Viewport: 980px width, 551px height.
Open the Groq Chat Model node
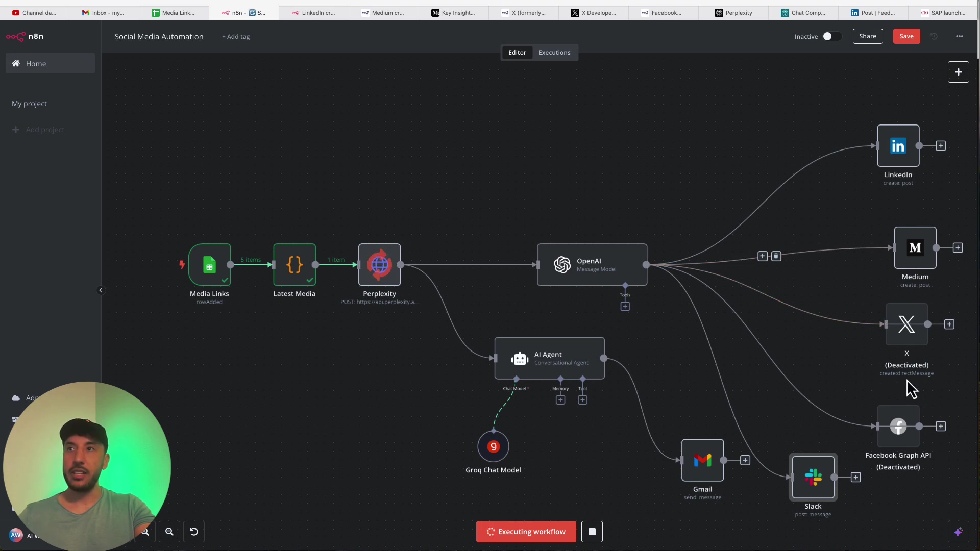[x=493, y=446]
